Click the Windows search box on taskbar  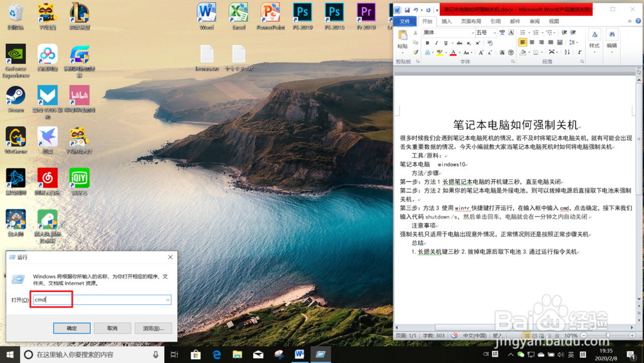point(92,355)
